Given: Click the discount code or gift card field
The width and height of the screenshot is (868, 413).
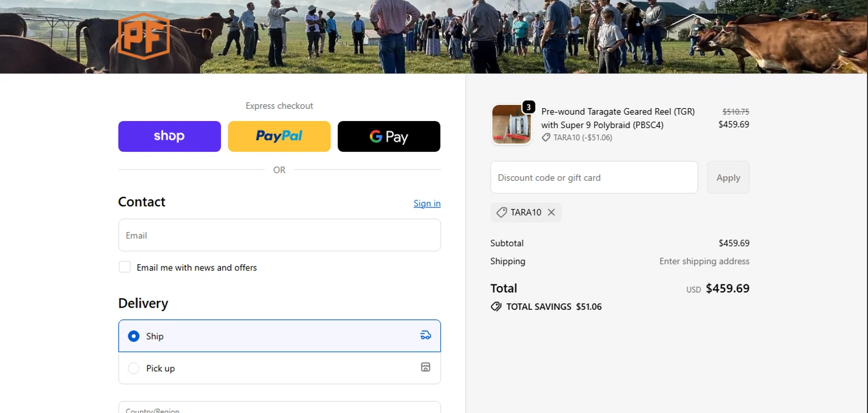Looking at the screenshot, I should click(x=594, y=177).
